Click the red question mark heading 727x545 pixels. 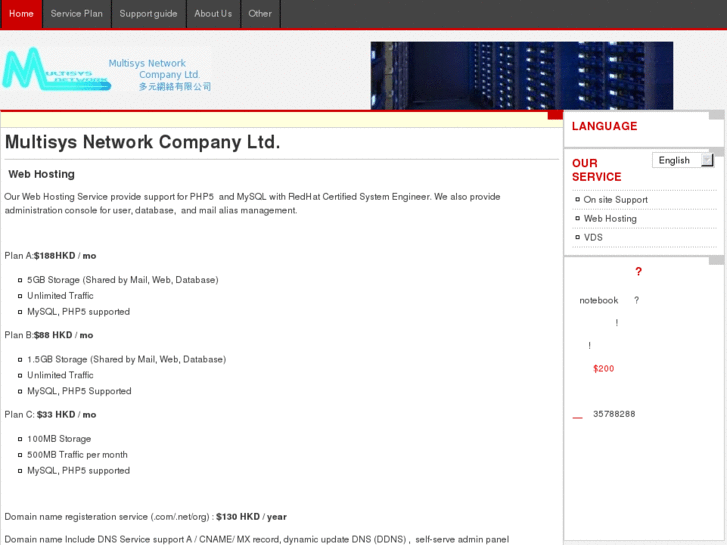pyautogui.click(x=638, y=271)
